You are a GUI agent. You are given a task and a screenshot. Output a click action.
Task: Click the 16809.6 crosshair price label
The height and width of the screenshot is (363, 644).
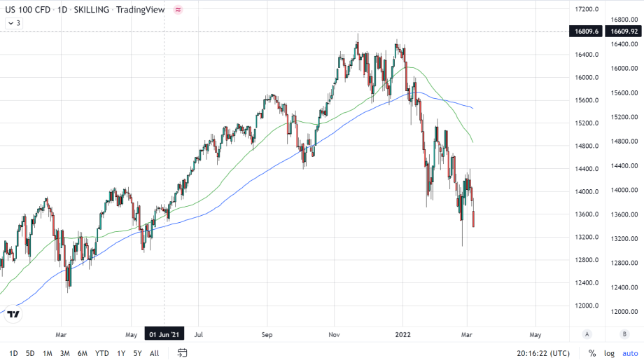coord(586,32)
